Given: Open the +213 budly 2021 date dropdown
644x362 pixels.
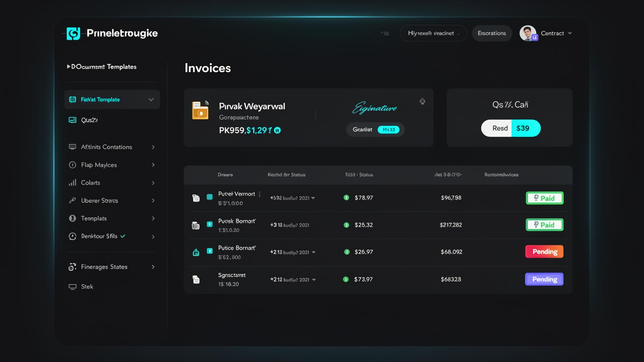Looking at the screenshot, I should [313, 252].
